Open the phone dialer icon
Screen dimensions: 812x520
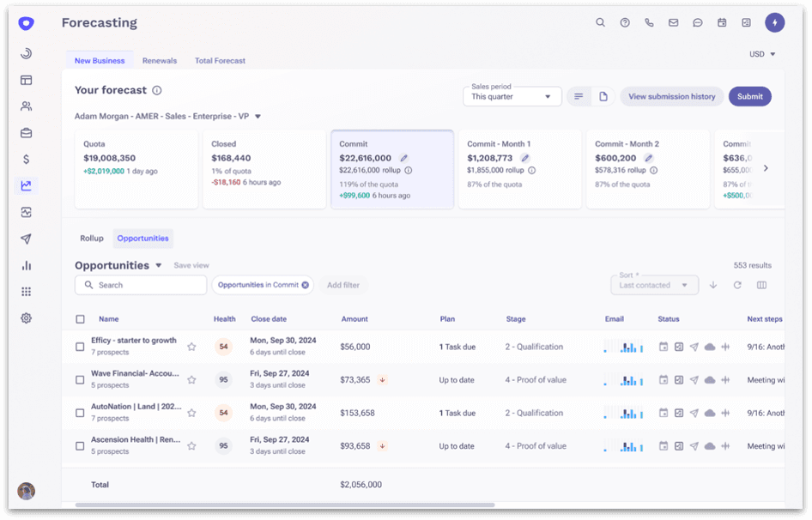[x=649, y=23]
